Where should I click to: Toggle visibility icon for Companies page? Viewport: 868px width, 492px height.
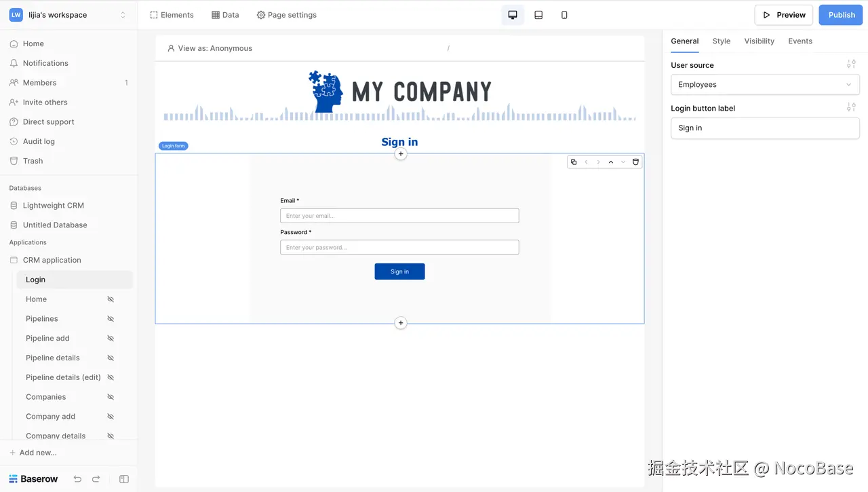click(x=111, y=397)
